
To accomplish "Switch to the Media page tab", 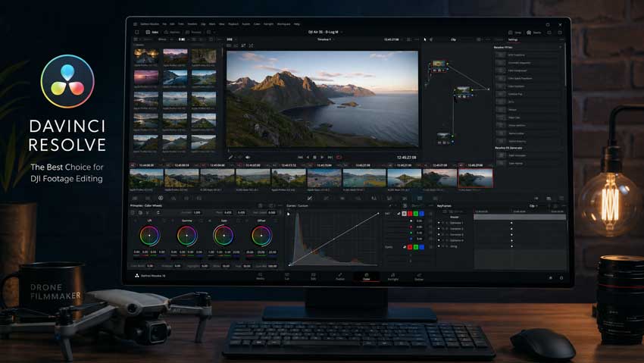I will click(261, 277).
